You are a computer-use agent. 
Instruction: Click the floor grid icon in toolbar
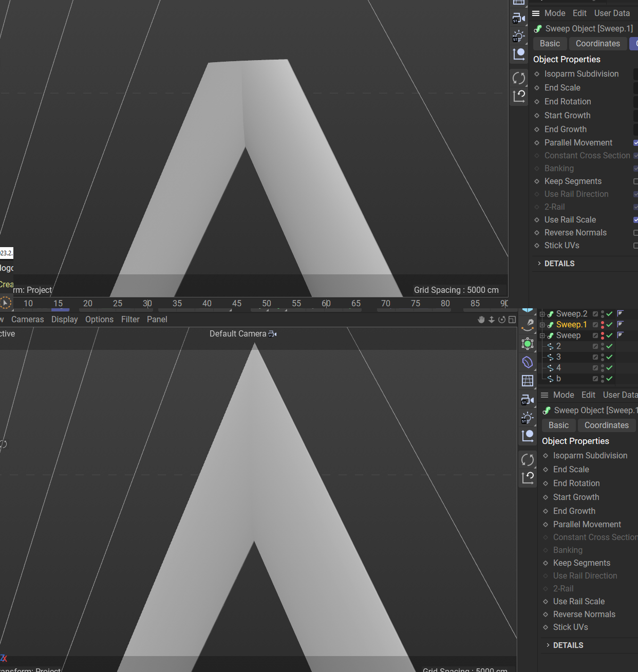click(528, 381)
